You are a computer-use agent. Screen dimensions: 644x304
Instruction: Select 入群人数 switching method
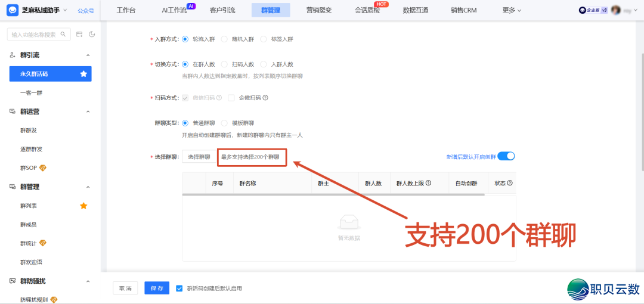coord(264,64)
